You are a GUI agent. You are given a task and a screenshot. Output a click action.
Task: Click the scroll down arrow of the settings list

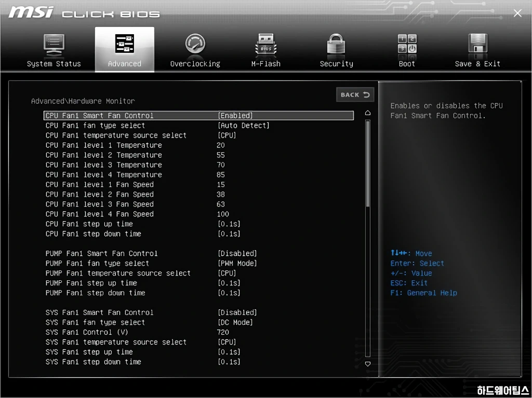[x=368, y=364]
